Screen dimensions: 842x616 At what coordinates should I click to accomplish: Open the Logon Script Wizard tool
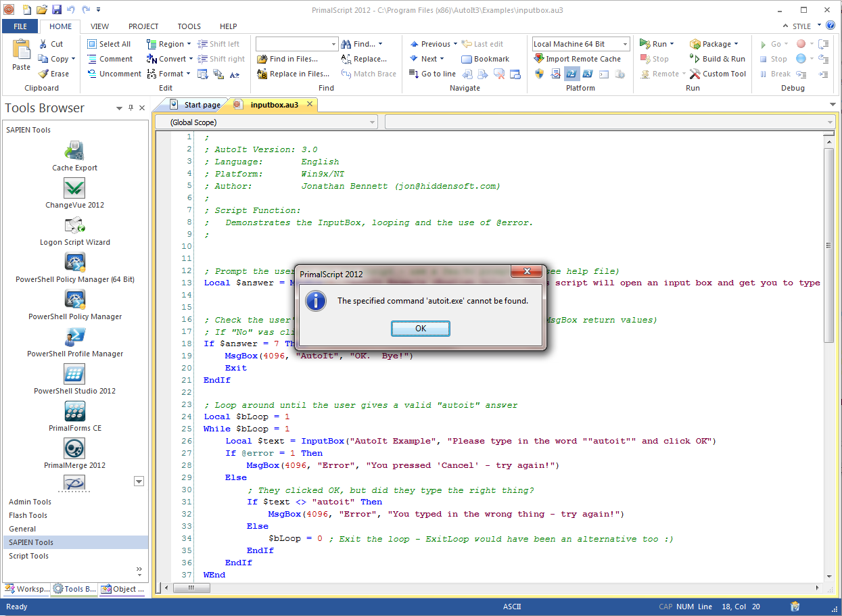click(x=74, y=231)
